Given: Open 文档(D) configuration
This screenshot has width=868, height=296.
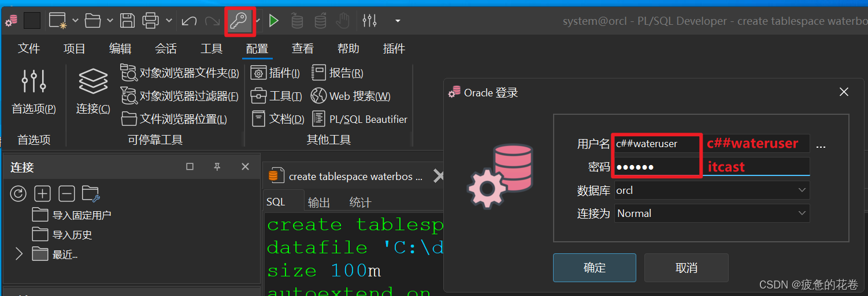Looking at the screenshot, I should click(x=277, y=119).
